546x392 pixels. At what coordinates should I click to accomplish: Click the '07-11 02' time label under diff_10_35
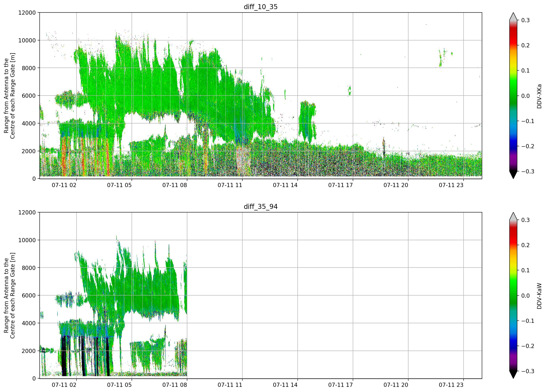click(64, 185)
